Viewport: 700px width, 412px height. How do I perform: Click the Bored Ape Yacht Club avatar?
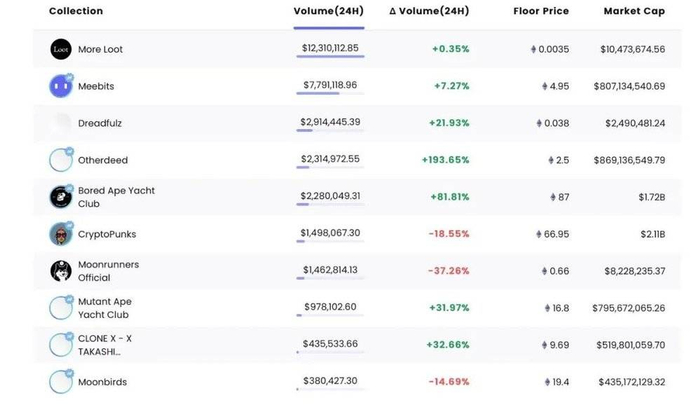[x=61, y=197]
